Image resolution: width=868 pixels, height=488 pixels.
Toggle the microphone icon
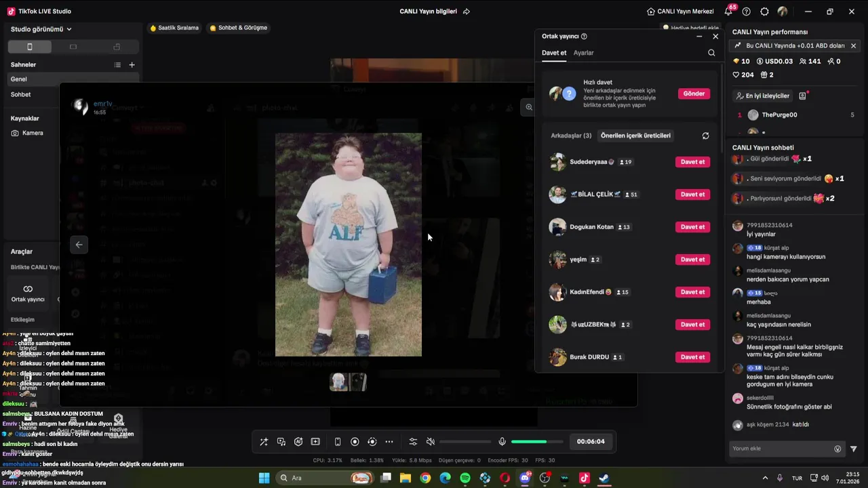point(502,442)
